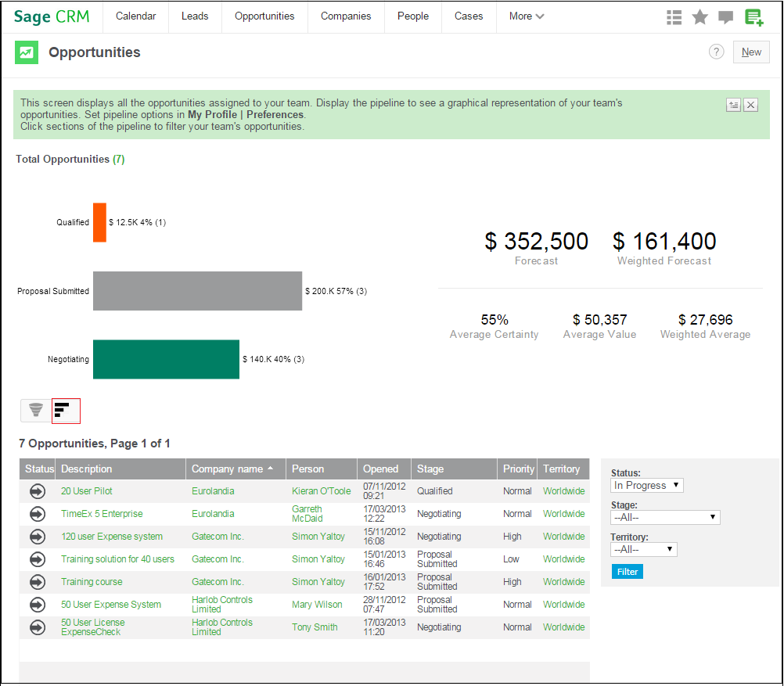Viewport: 784px width, 686px height.
Task: Open the People section
Action: click(x=413, y=16)
